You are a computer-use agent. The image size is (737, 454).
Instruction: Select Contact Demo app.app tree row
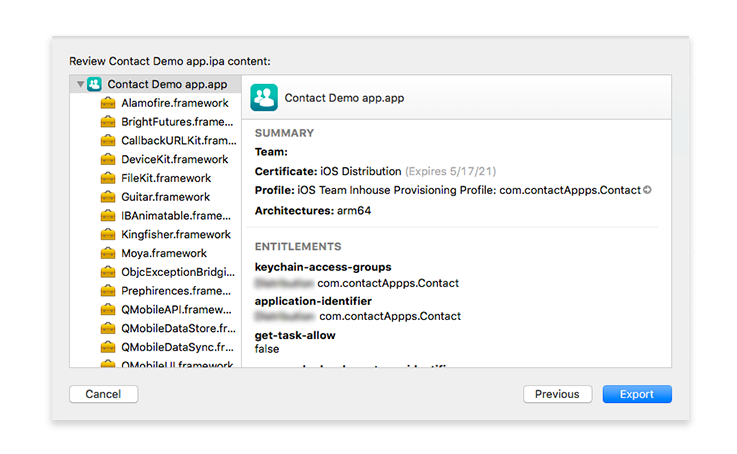[156, 84]
